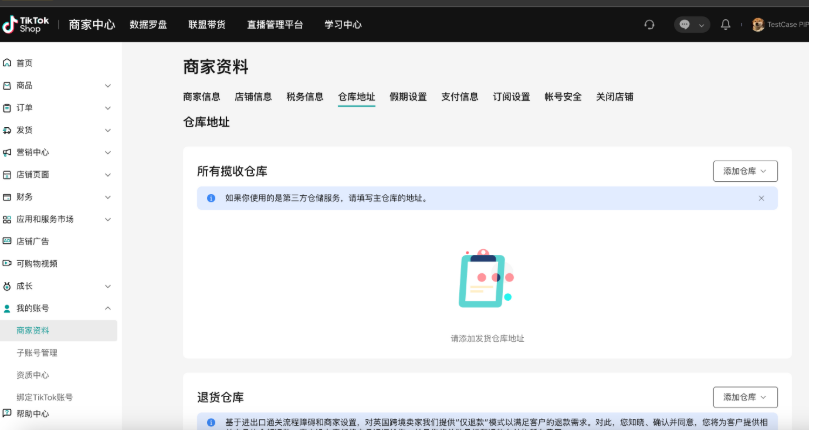Click the 店铺页面 sidebar icon

click(x=7, y=175)
